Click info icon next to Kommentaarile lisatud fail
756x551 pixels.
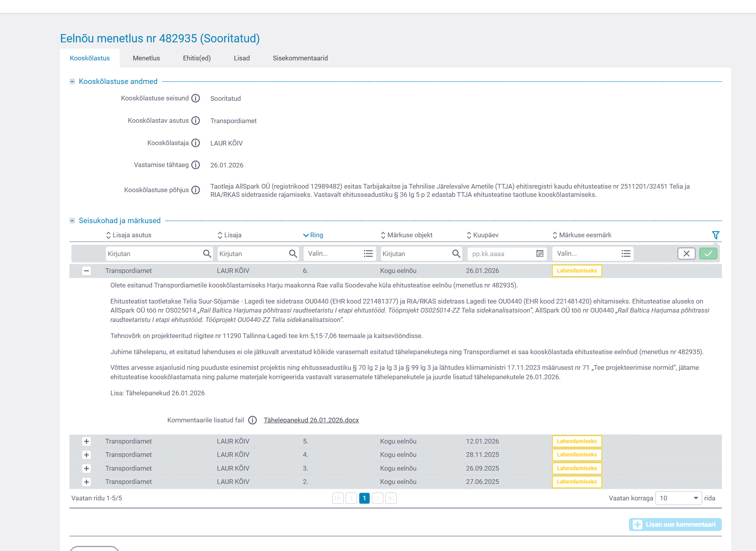252,420
